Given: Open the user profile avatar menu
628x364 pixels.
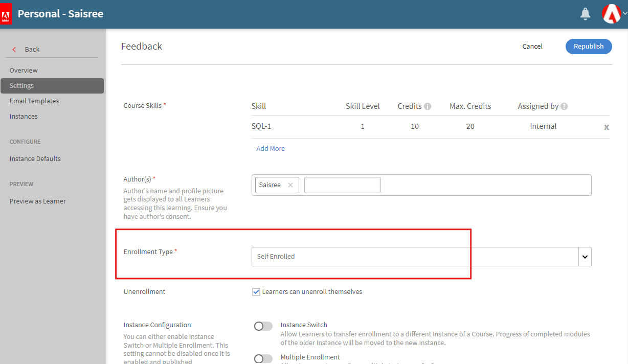Looking at the screenshot, I should click(613, 14).
